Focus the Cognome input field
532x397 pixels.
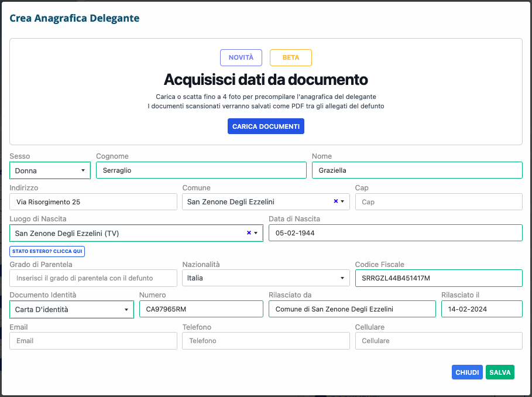click(201, 170)
